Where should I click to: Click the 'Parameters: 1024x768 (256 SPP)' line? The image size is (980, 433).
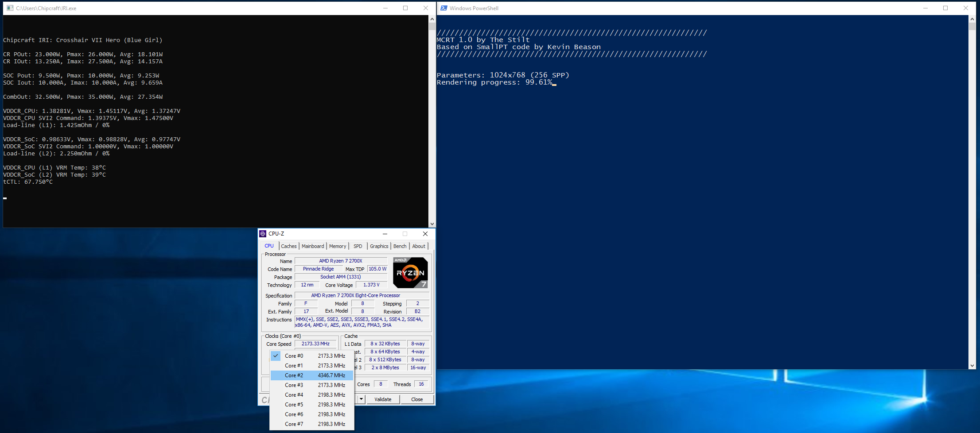coord(503,75)
